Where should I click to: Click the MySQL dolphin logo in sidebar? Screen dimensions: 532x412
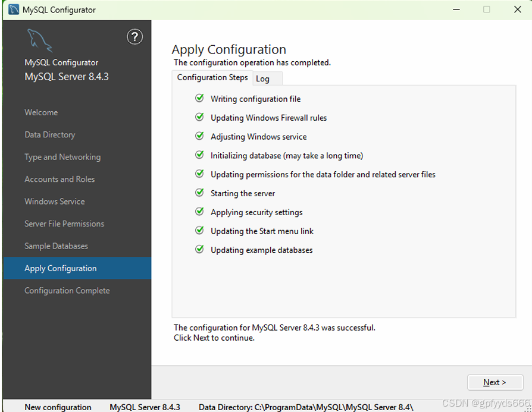pyautogui.click(x=40, y=40)
